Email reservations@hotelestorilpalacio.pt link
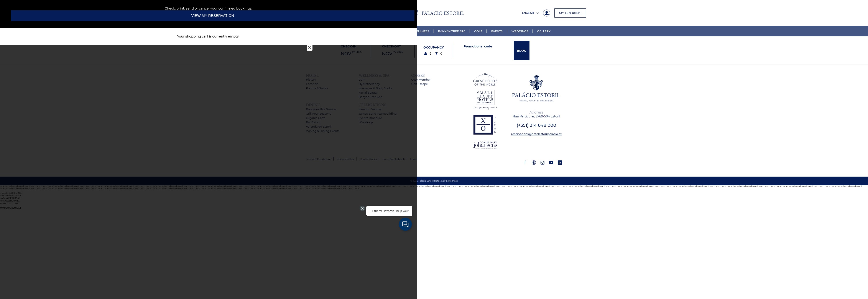The width and height of the screenshot is (868, 299). coord(536,134)
